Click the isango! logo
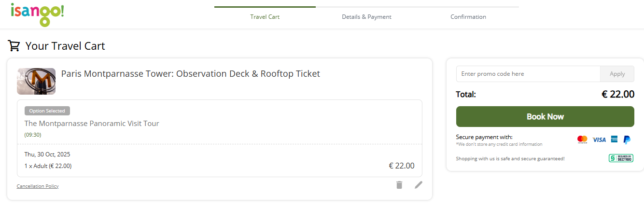This screenshot has height=210, width=644. 37,14
